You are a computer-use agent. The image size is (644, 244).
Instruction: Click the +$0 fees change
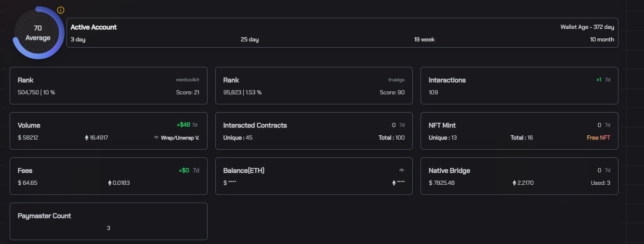coord(184,170)
